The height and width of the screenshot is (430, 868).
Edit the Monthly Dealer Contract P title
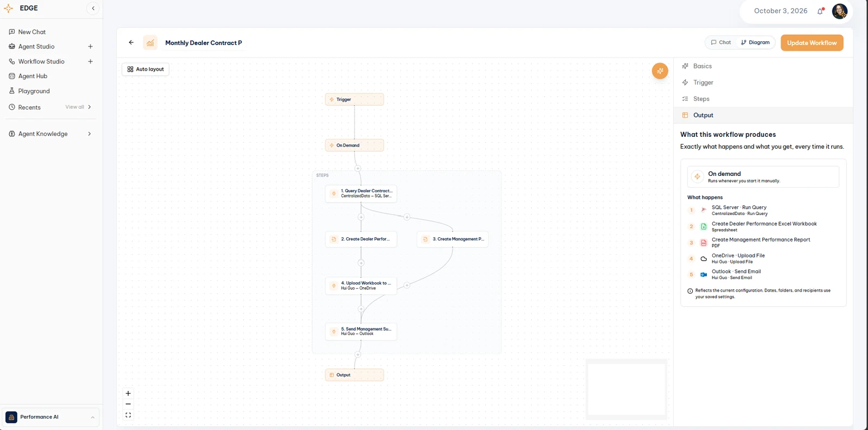tap(203, 43)
